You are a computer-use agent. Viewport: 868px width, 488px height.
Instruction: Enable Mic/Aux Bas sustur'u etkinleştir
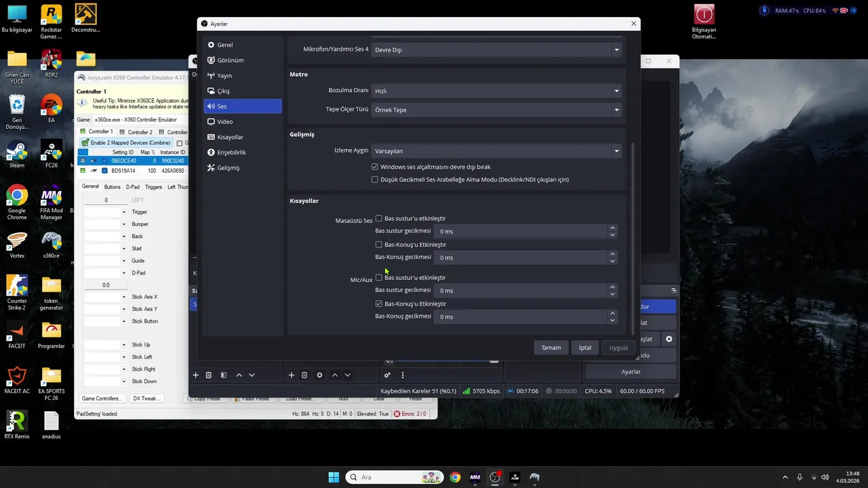pos(379,277)
